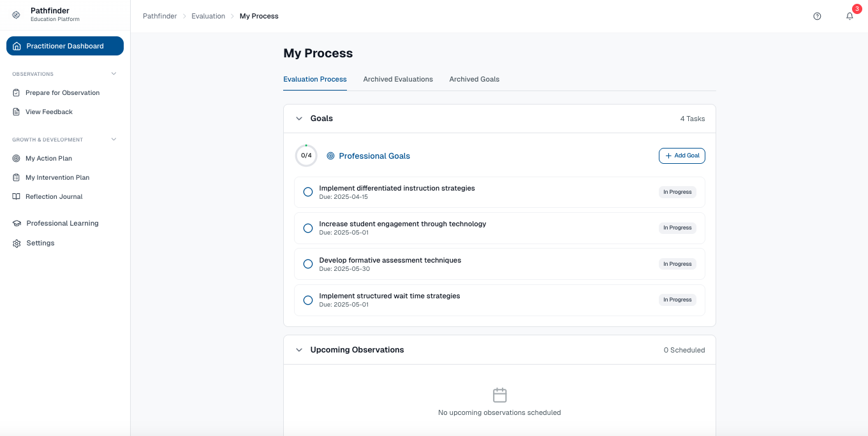Screen dimensions: 868x436
Task: Open the Archived Goals tab
Action: point(474,79)
